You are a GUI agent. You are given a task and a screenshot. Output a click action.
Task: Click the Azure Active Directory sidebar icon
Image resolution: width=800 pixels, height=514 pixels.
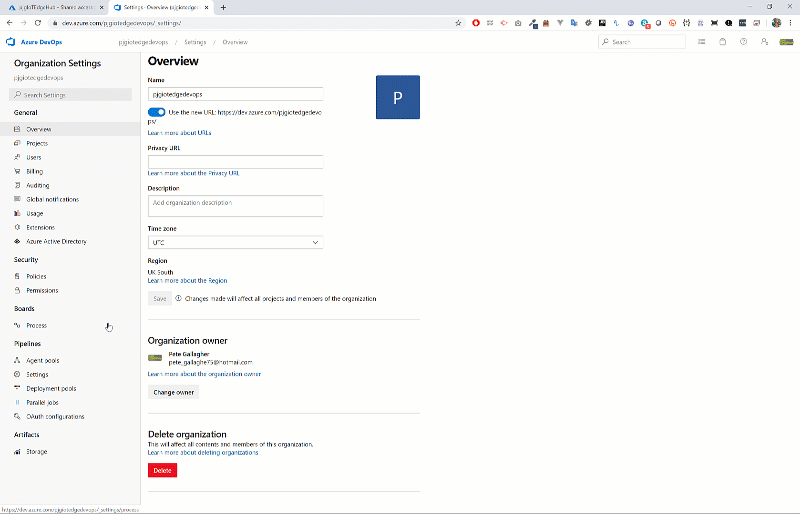[x=17, y=241]
